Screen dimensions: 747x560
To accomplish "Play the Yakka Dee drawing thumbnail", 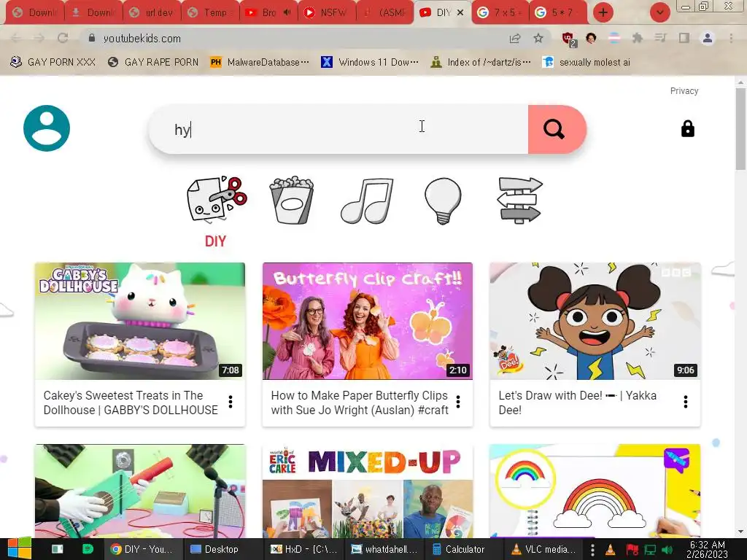I will coord(595,321).
